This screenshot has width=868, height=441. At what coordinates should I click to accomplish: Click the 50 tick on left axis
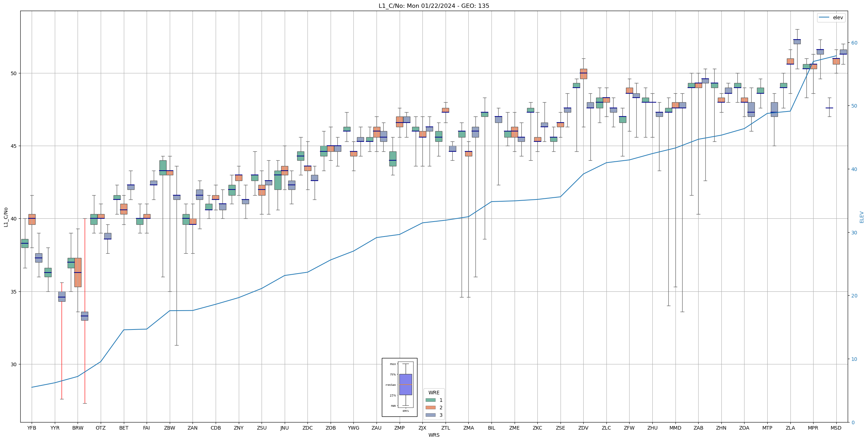tap(14, 73)
